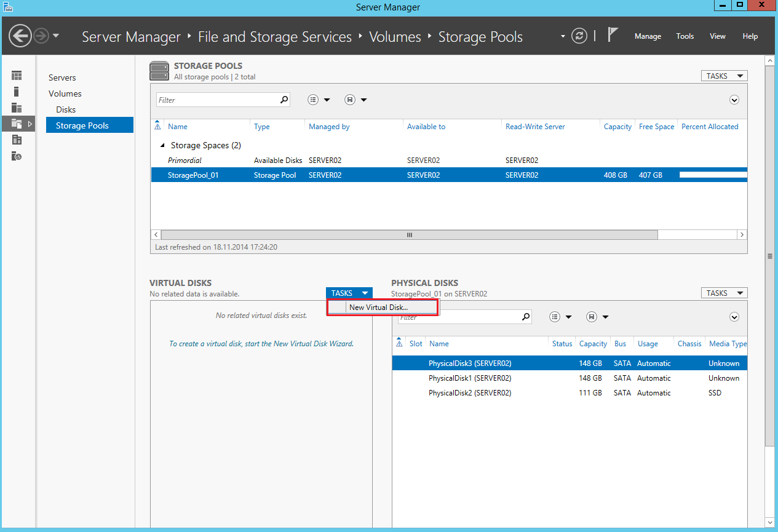Click the Server Manager icon in the title bar
This screenshot has height=532, width=778.
click(8, 6)
